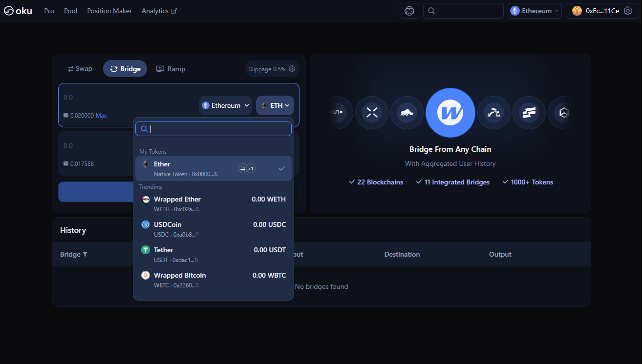Screen dimensions: 642x364
Task: Pick Tether from the token list
Action: [x=214, y=254]
